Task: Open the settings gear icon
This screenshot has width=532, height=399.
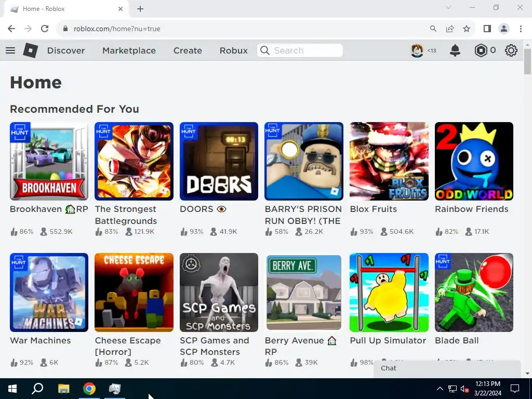Action: pyautogui.click(x=511, y=50)
